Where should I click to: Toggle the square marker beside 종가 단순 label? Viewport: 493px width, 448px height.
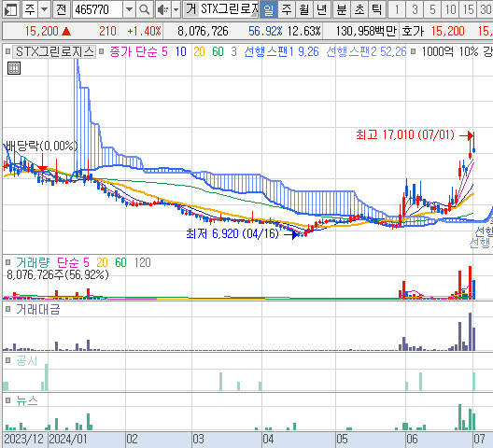point(101,51)
